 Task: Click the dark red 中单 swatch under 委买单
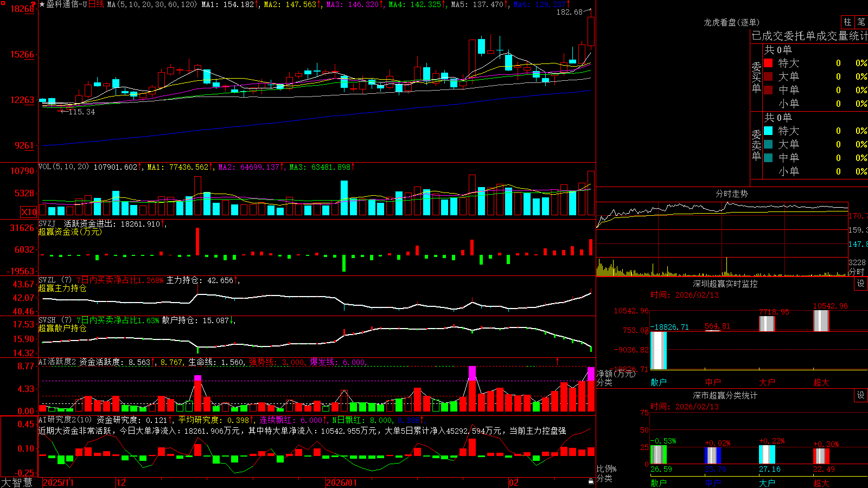pos(768,90)
